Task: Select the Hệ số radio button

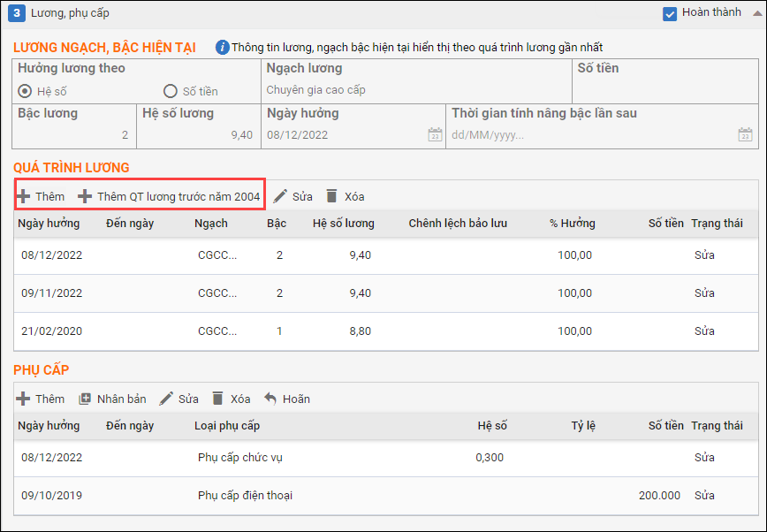Action: [x=25, y=91]
